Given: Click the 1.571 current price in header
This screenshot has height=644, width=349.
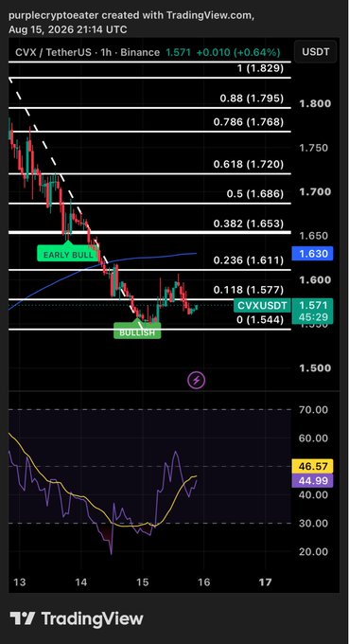Looking at the screenshot, I should point(178,53).
